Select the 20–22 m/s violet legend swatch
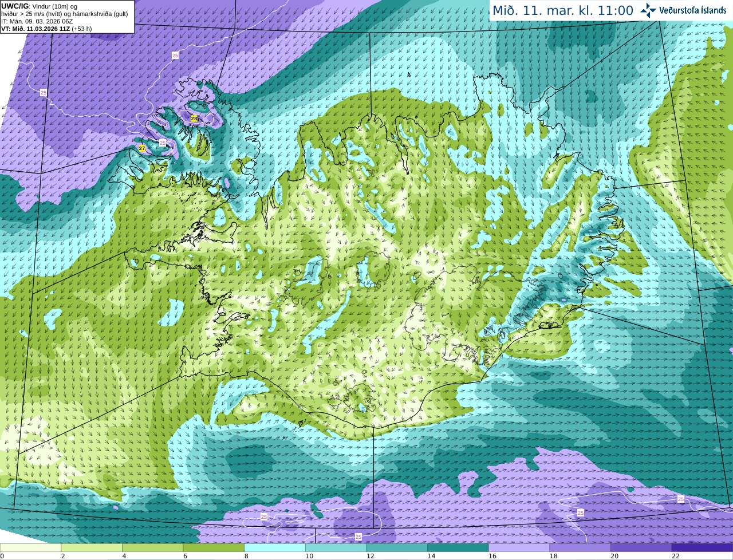 point(641,547)
